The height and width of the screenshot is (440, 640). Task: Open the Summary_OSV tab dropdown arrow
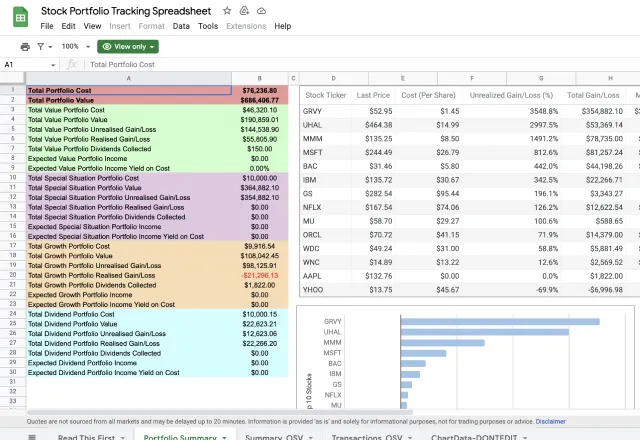coord(311,438)
